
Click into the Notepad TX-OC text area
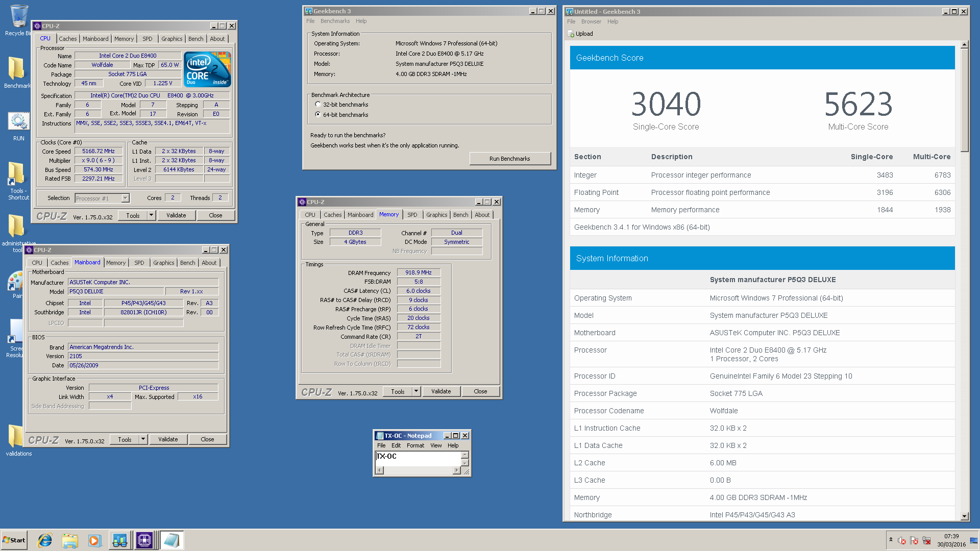pyautogui.click(x=418, y=459)
